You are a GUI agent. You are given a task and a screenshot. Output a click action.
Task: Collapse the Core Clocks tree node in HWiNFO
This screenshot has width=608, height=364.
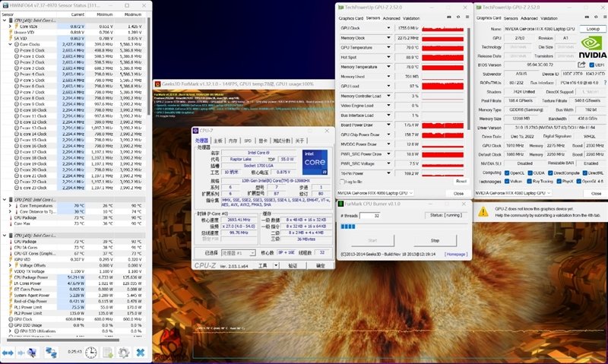(x=11, y=44)
